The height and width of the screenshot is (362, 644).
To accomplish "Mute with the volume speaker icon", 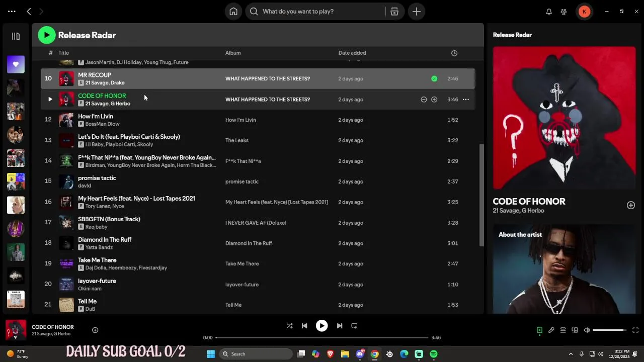I will coord(587,330).
